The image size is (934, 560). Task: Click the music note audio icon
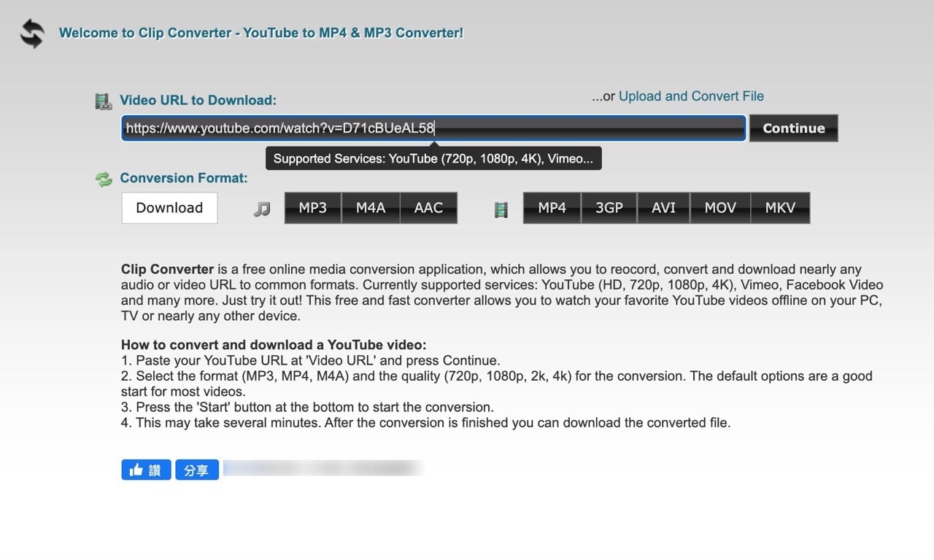[261, 209]
